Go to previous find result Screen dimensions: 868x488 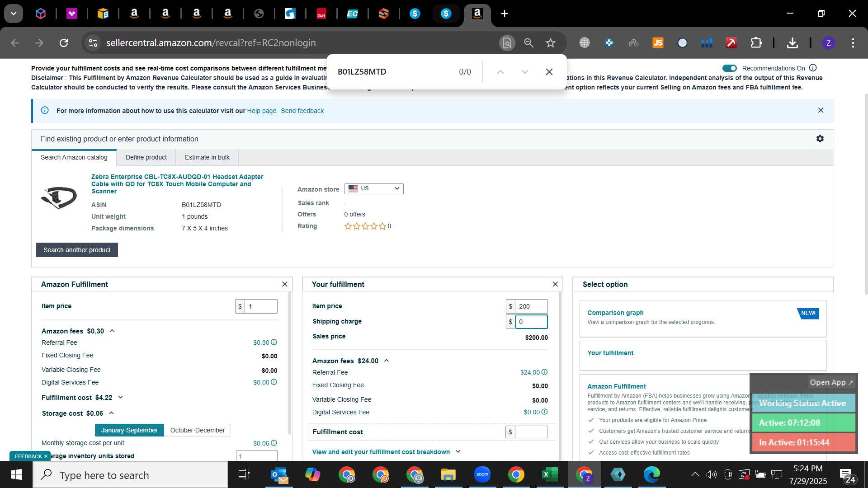pos(500,72)
